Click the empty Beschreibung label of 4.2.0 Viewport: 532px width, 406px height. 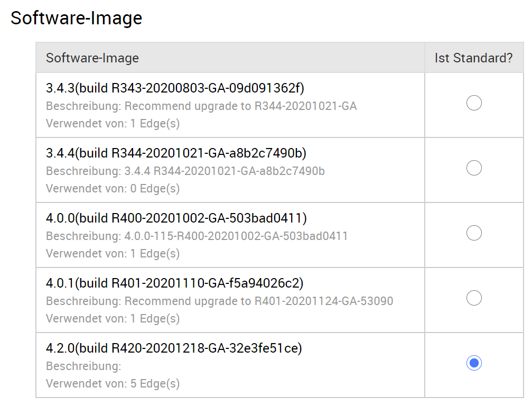83,366
